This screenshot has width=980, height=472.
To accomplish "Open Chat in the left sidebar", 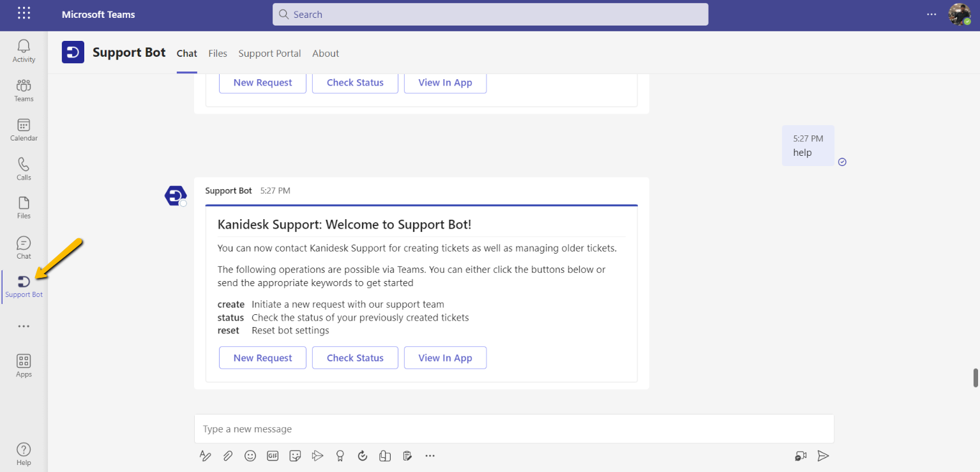I will click(x=24, y=248).
